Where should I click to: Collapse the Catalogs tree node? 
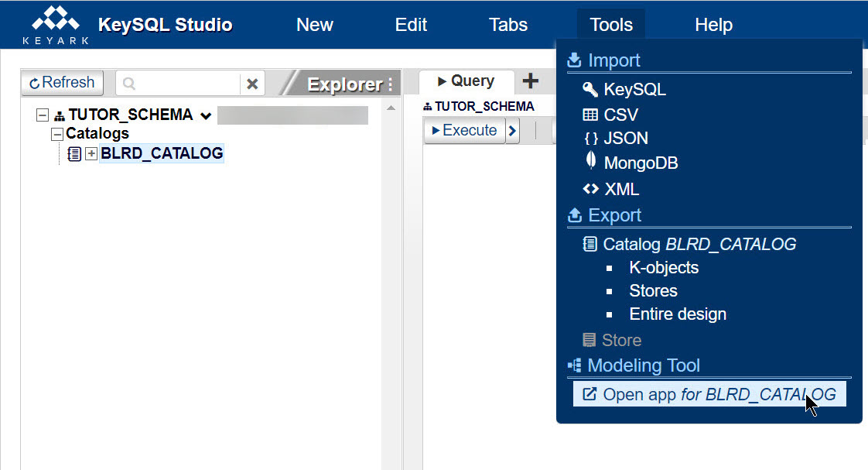56,134
